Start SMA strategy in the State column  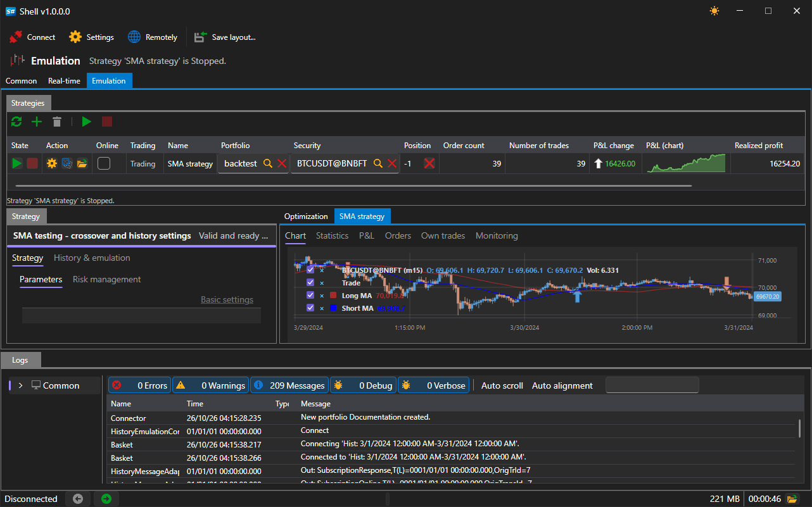tap(17, 163)
